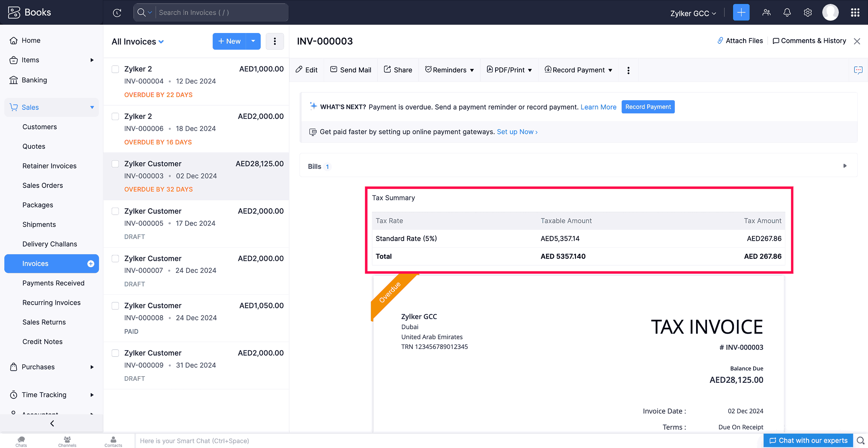Click plus icon beside Invoices in sidebar
Viewport: 868px width, 448px height.
tap(91, 264)
